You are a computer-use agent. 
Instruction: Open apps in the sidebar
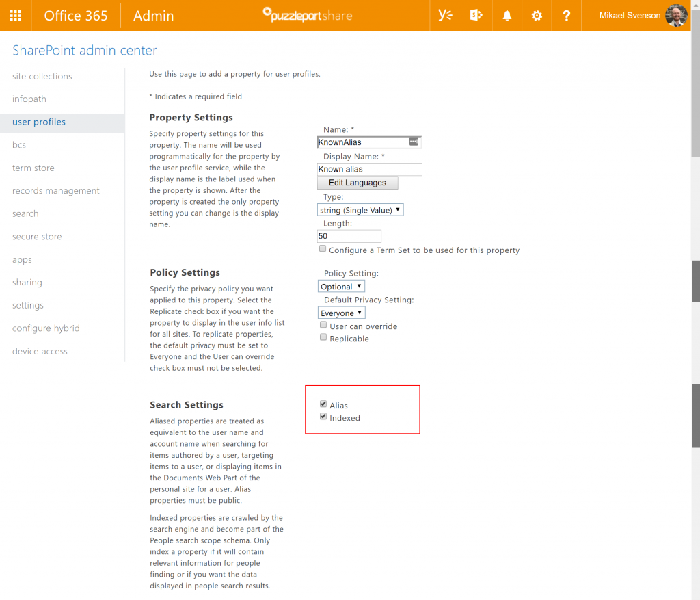[22, 260]
